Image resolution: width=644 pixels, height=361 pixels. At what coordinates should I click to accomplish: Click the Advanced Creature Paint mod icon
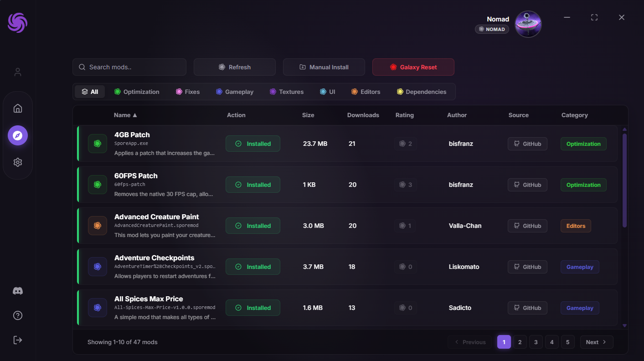[98, 226]
